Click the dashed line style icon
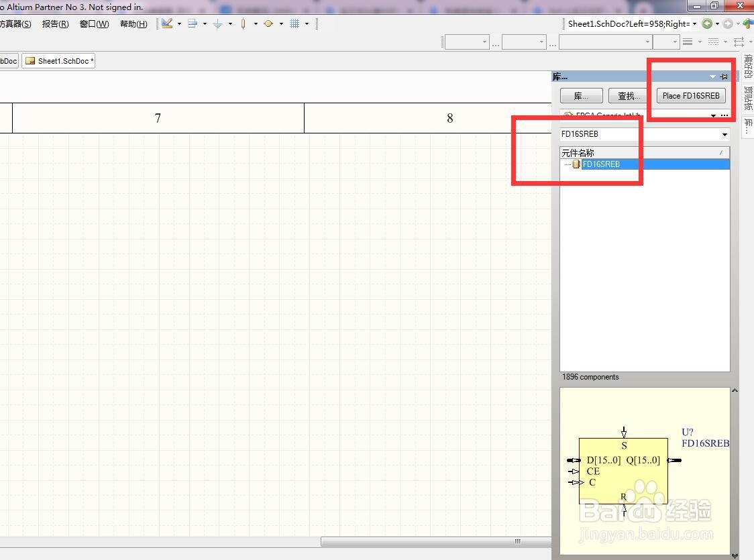 point(714,42)
